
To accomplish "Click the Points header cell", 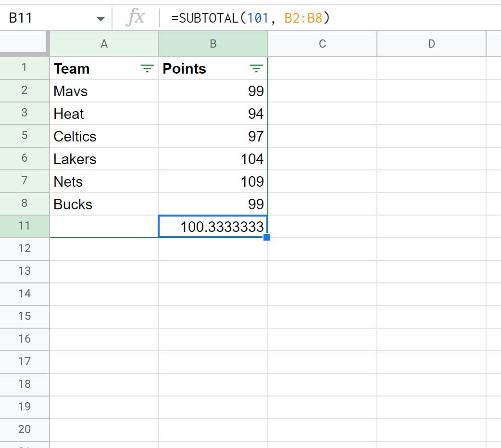I will point(213,68).
